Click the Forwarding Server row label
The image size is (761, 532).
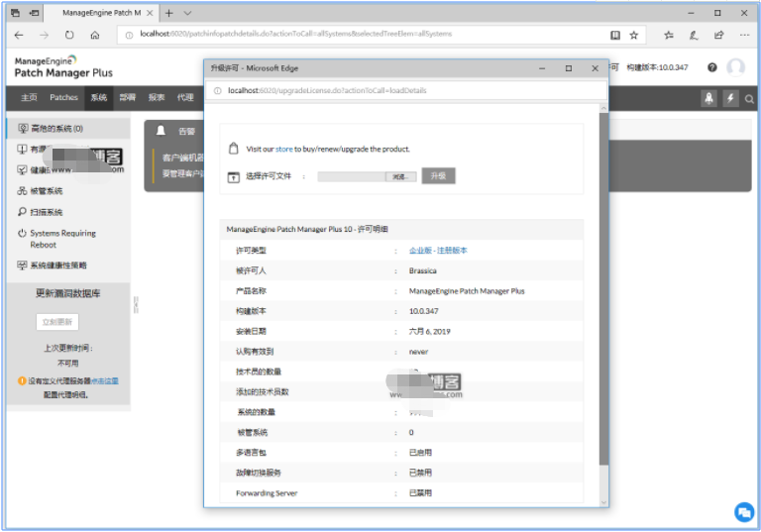267,493
